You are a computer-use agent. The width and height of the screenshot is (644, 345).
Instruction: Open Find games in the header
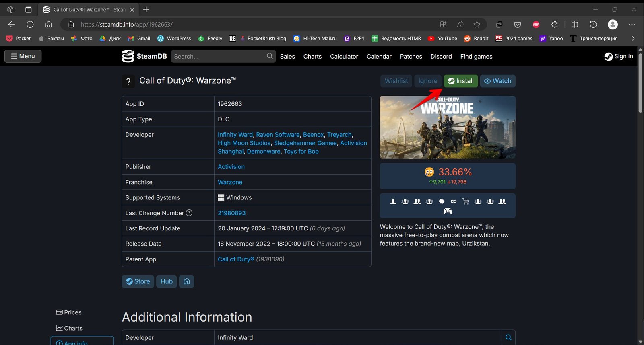(476, 56)
